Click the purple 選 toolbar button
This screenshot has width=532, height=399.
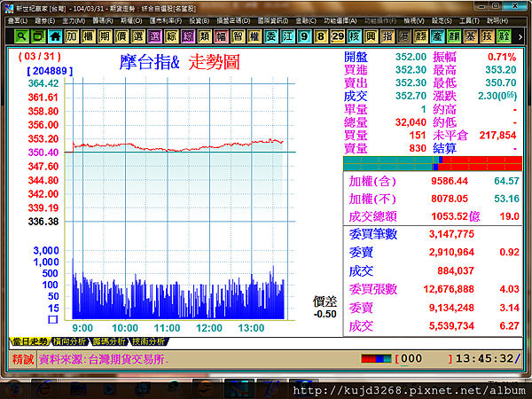pyautogui.click(x=154, y=36)
